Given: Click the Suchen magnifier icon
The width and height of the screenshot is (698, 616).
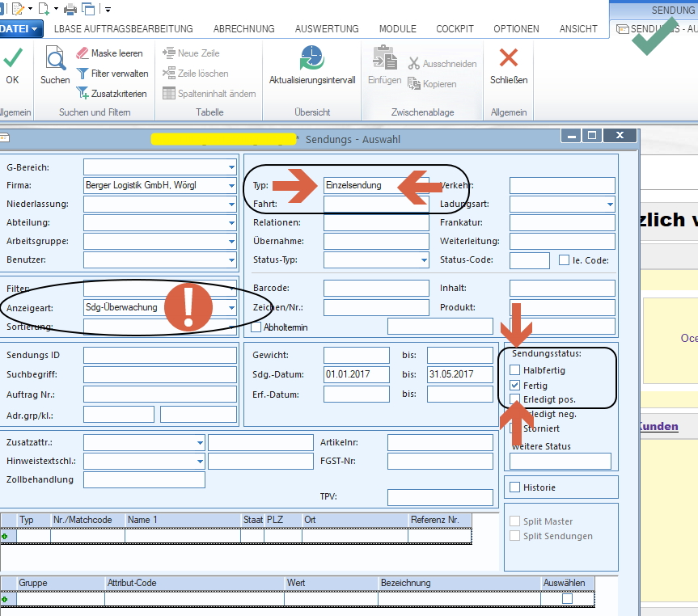Looking at the screenshot, I should coord(55,58).
